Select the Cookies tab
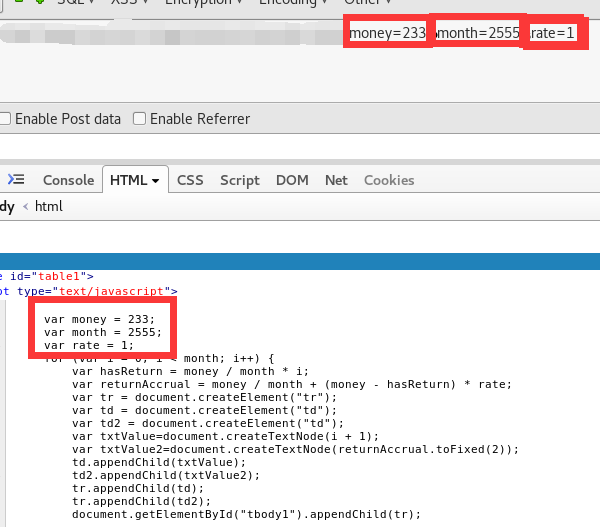600x527 pixels. [x=389, y=180]
